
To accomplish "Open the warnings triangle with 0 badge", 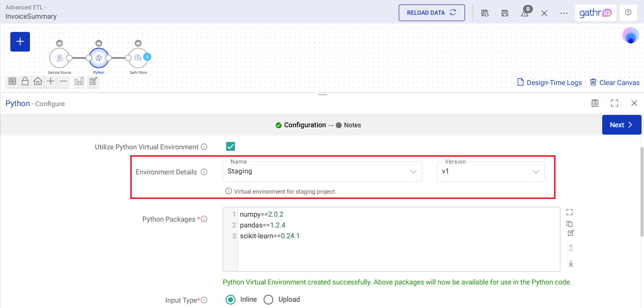I will pos(525,13).
